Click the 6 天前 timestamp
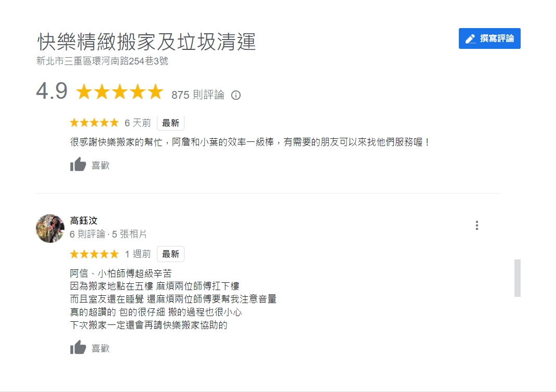This screenshot has width=556, height=392. click(138, 123)
